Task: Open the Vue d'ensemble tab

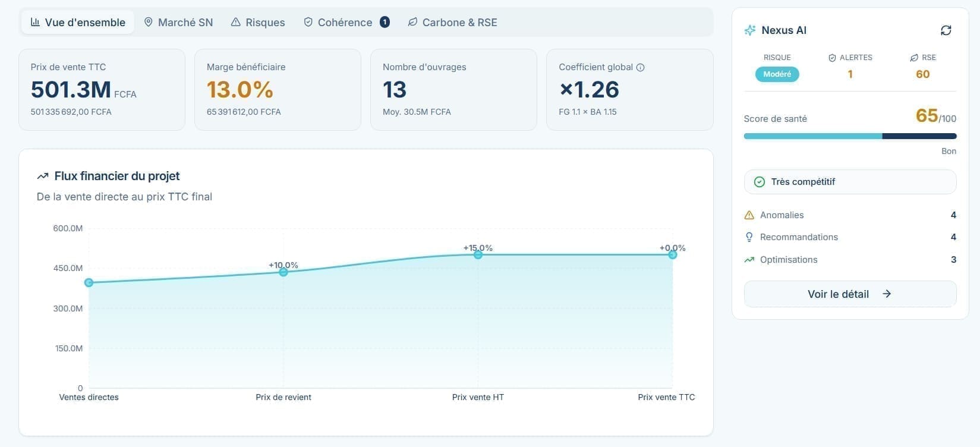Action: pyautogui.click(x=78, y=23)
